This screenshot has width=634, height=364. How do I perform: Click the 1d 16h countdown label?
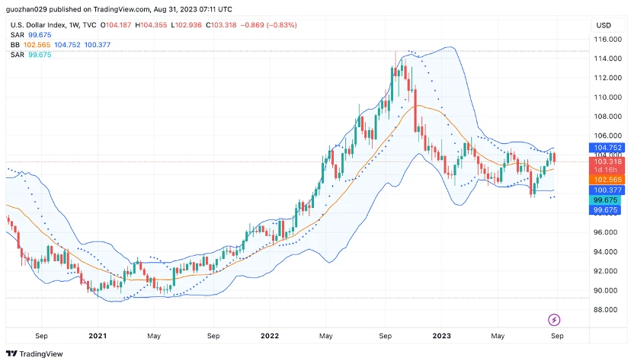[x=608, y=170]
